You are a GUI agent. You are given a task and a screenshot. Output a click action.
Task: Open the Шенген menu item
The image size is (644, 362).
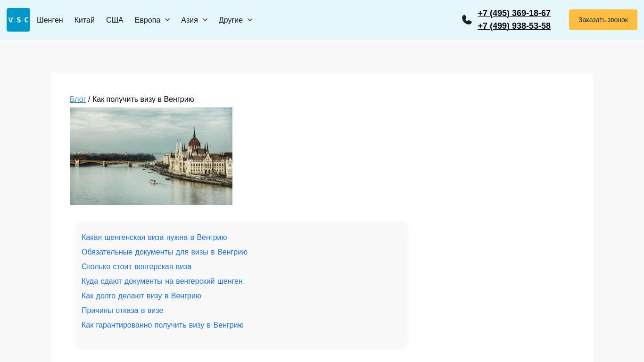pyautogui.click(x=50, y=20)
